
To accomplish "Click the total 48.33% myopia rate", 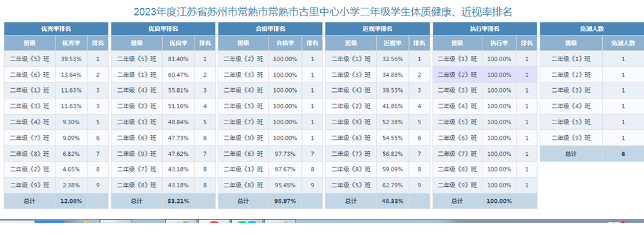I will tap(393, 202).
